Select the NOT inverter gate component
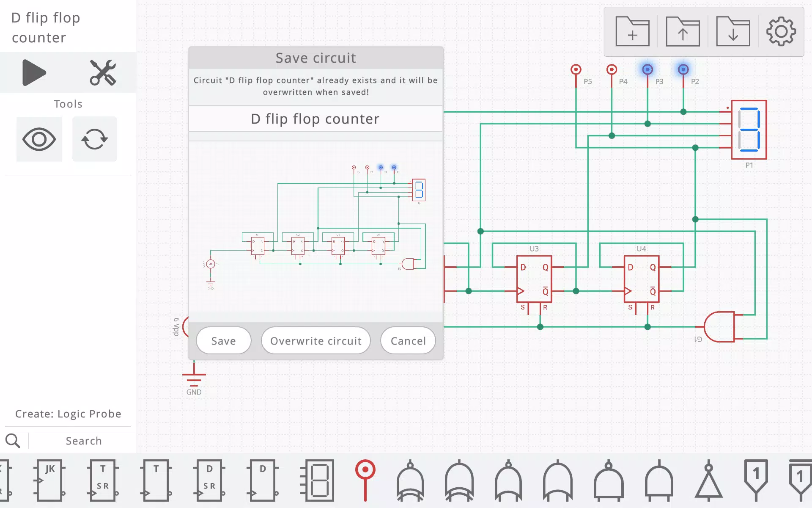 [x=709, y=480]
